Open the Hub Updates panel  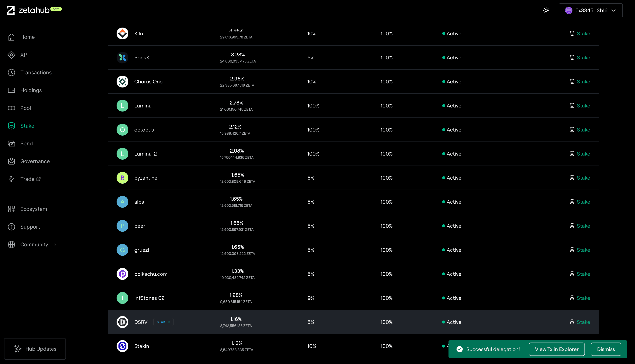(x=35, y=349)
